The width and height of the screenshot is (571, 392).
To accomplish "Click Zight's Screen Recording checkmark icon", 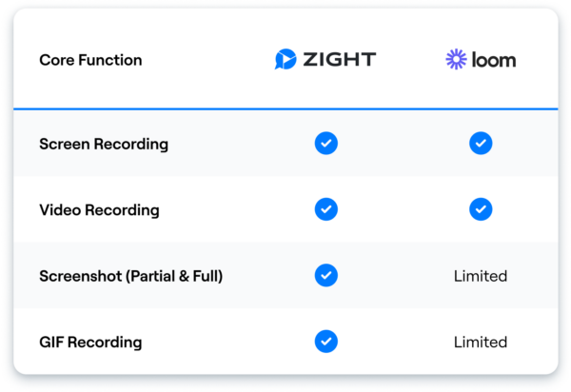I will coord(325,144).
